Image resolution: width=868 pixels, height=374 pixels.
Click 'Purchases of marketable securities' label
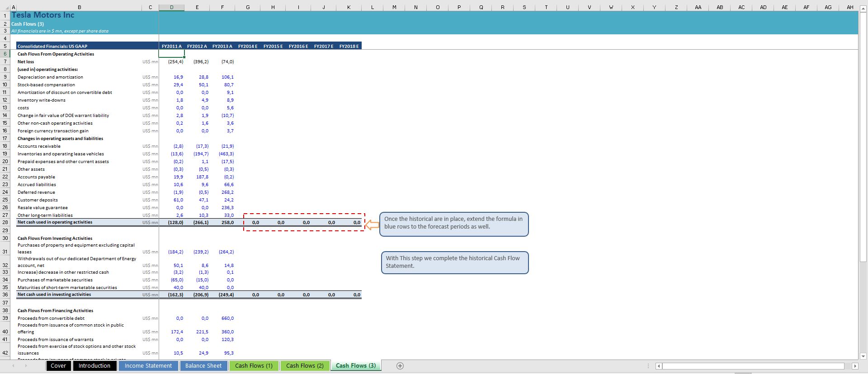55,280
